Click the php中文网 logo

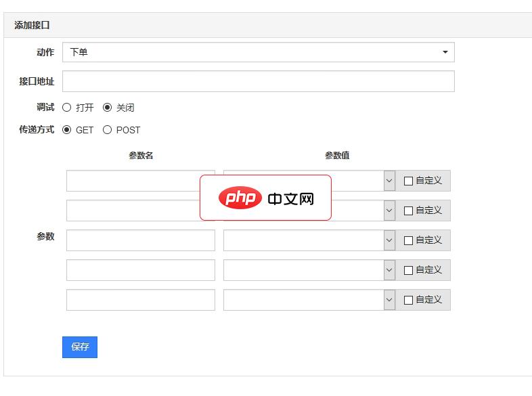click(265, 198)
